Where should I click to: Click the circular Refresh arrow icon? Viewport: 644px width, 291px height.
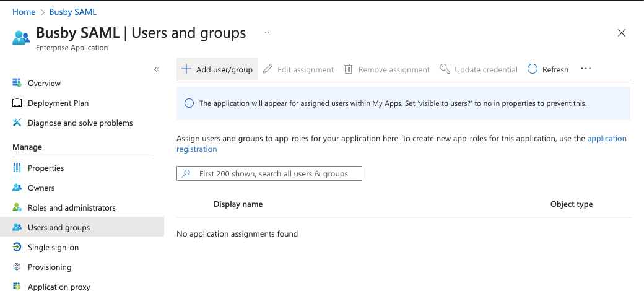(x=533, y=69)
